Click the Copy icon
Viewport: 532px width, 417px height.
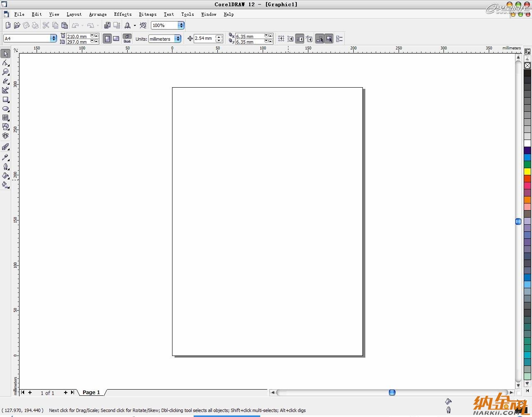[55, 25]
